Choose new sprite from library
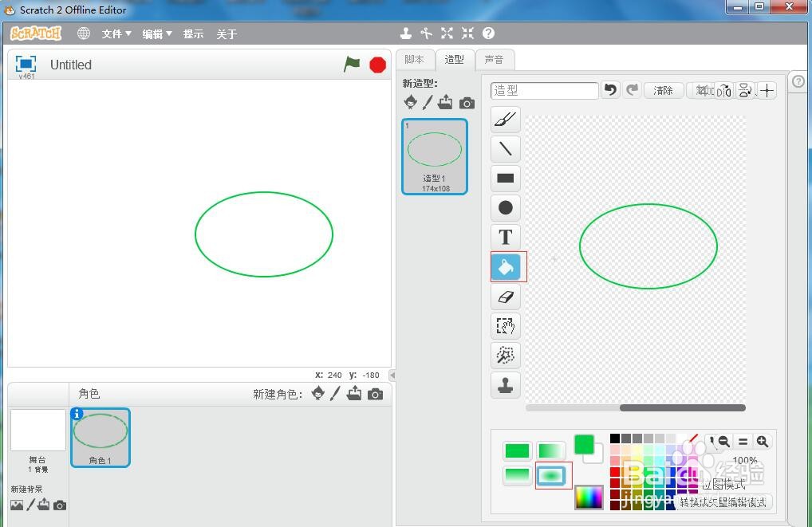This screenshot has height=527, width=812. [x=318, y=393]
